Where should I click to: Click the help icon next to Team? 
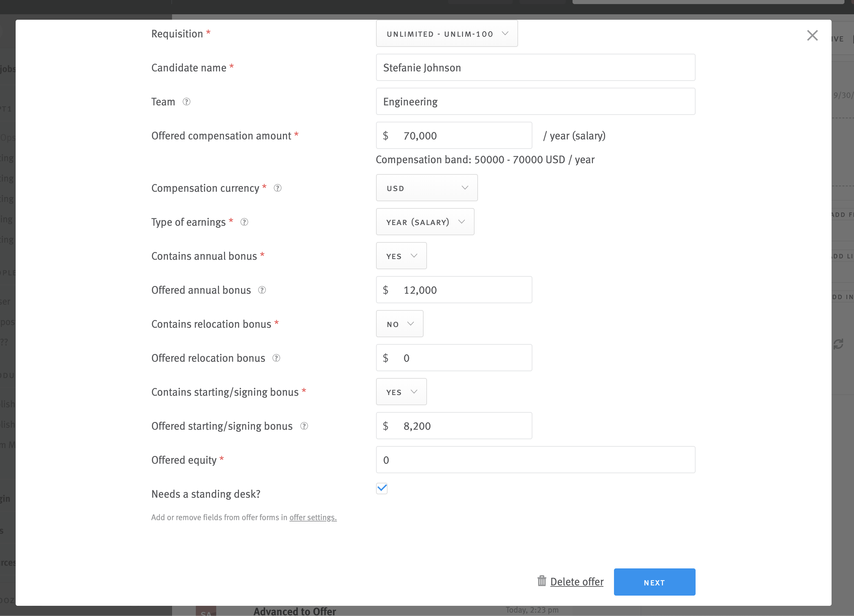186,101
